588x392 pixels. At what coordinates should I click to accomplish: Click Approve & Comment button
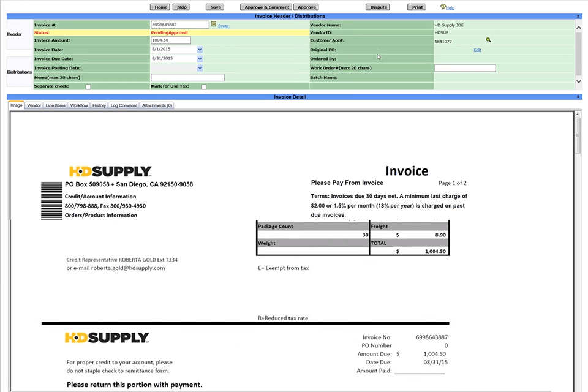tap(266, 7)
